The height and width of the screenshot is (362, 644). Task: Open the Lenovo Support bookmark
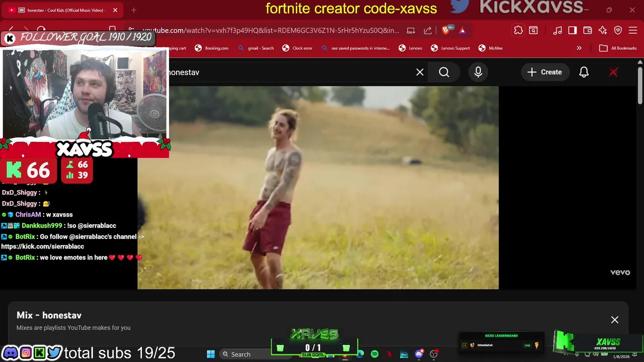click(x=450, y=48)
